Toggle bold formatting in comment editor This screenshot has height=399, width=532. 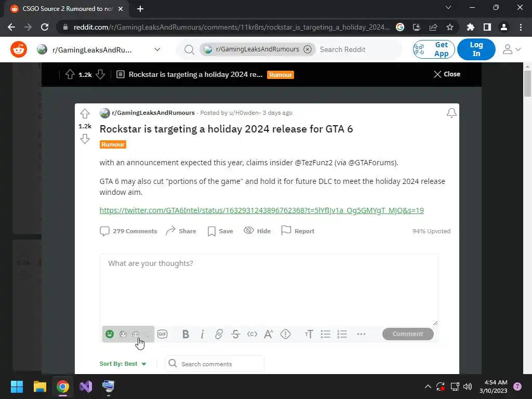pos(185,334)
